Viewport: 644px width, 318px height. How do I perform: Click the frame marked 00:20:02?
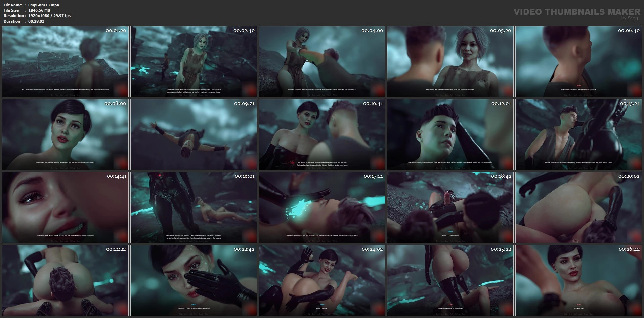(578, 207)
